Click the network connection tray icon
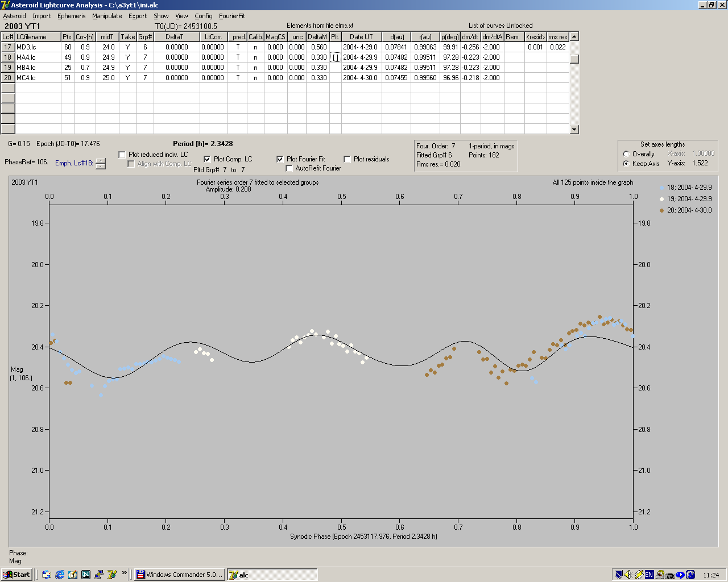Viewport: 728px width, 582px height. (660, 575)
